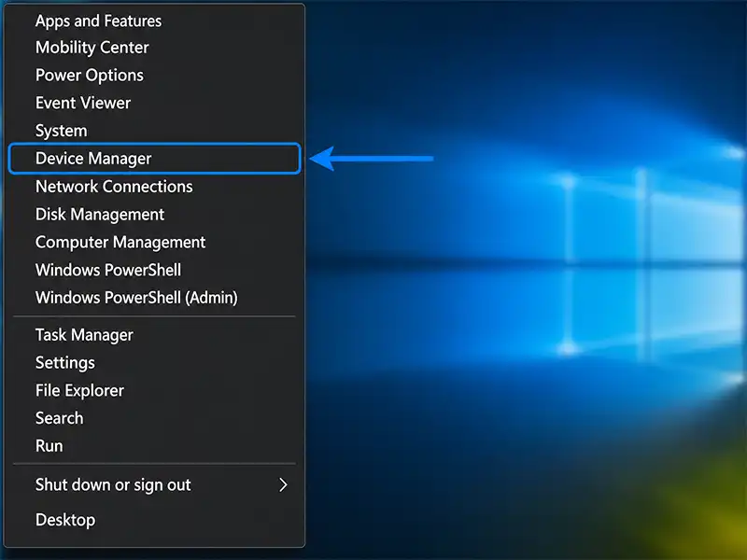The width and height of the screenshot is (747, 560).
Task: Open Settings from the menu
Action: tap(154, 363)
